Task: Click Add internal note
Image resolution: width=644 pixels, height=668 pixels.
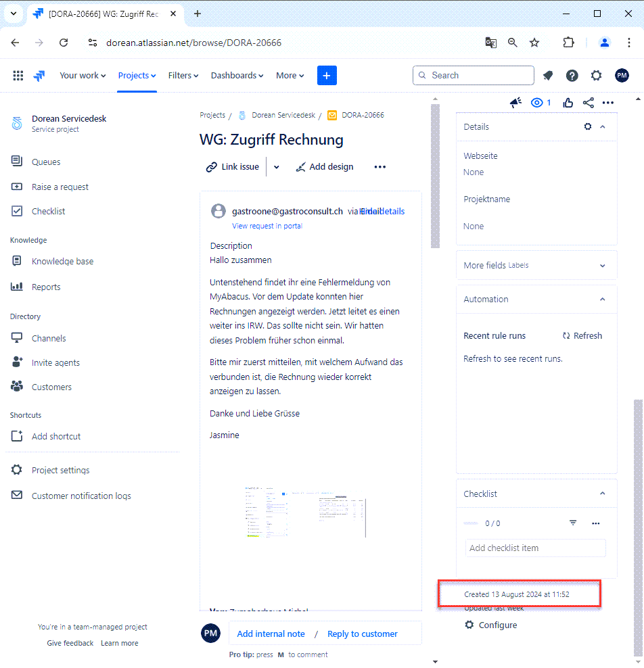Action: [271, 634]
